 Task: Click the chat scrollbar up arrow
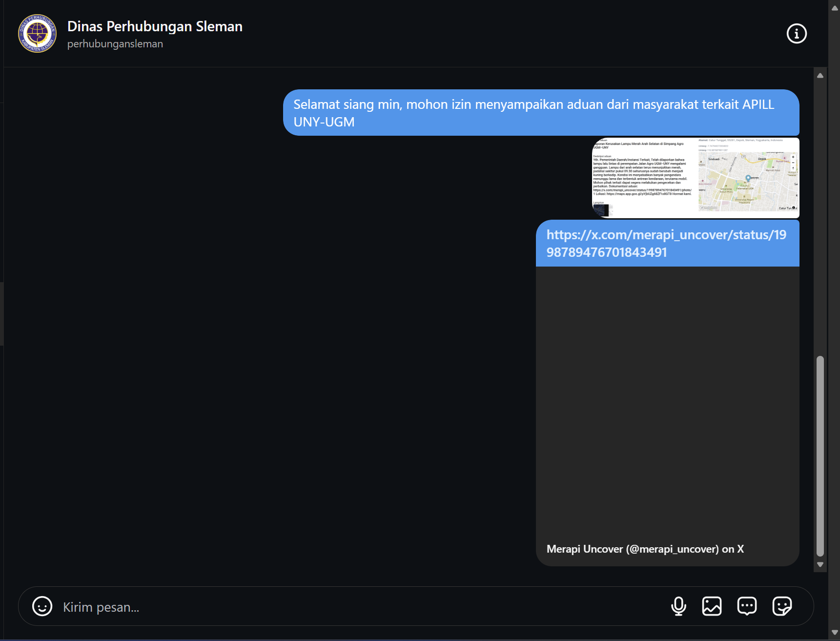click(x=820, y=76)
